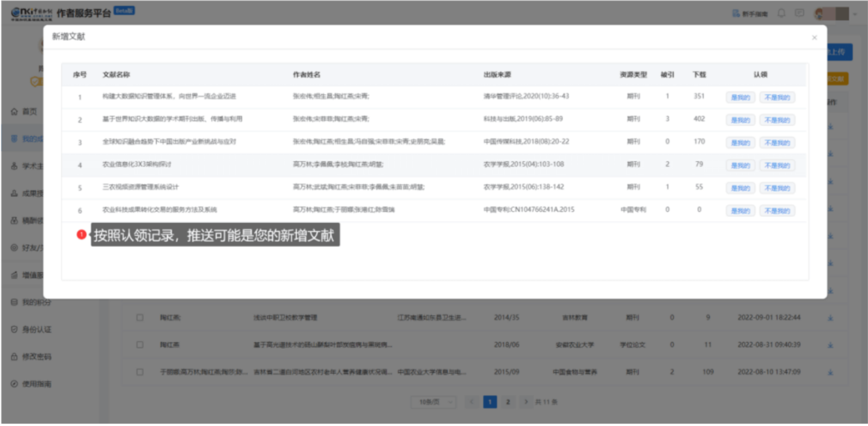
Task: Open the message icon in the top bar
Action: (x=799, y=12)
